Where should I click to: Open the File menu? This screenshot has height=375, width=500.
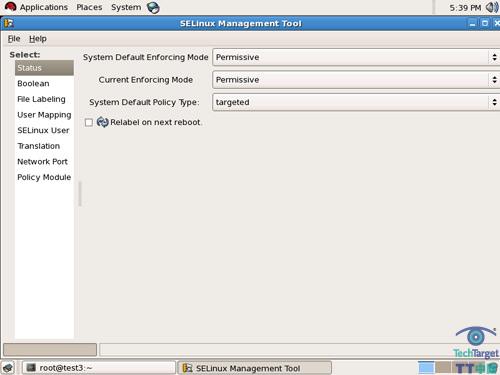tap(14, 39)
